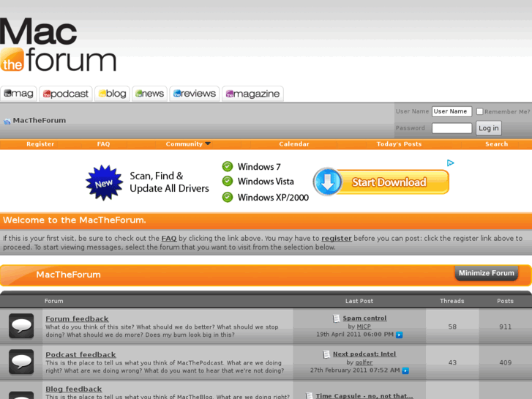Go to last post arrow for Next podcast
This screenshot has height=399, width=532.
(x=405, y=371)
